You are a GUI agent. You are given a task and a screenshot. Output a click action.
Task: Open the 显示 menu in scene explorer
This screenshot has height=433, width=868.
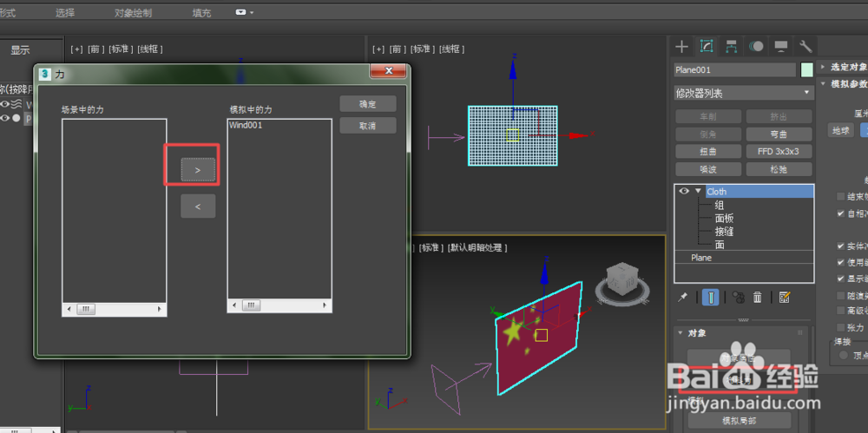[x=21, y=50]
